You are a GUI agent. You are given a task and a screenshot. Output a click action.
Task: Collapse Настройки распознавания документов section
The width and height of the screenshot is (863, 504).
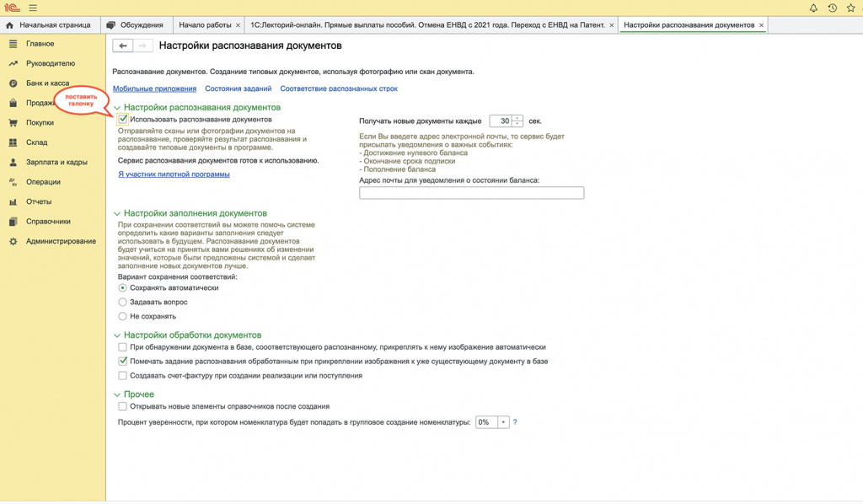117,108
